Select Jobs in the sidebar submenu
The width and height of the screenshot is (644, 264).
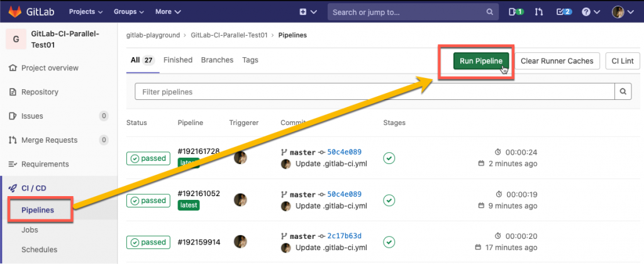pos(30,230)
